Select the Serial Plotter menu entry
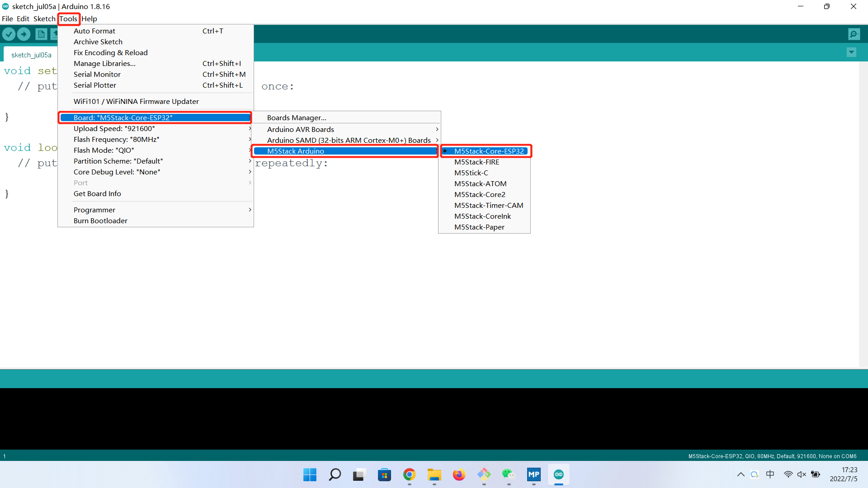The width and height of the screenshot is (868, 488). [x=95, y=85]
